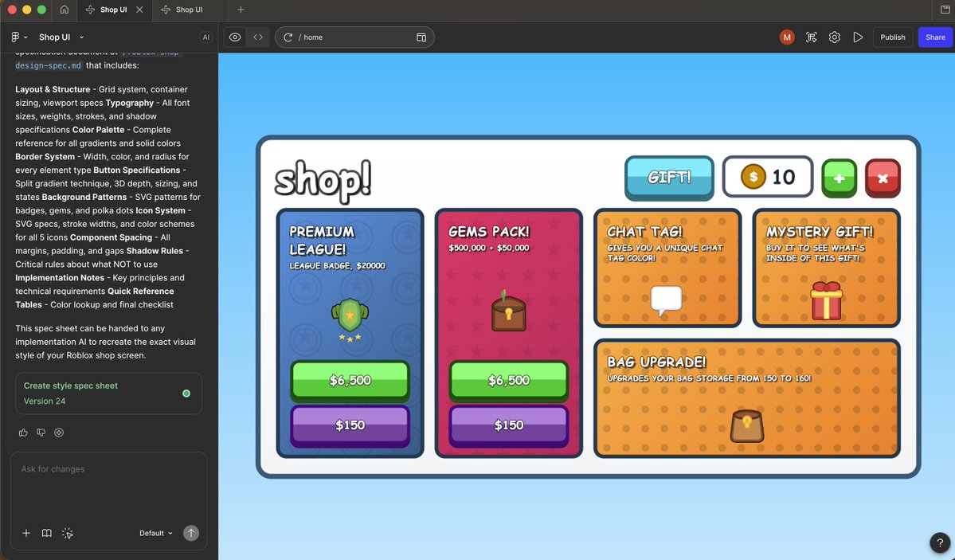The image size is (955, 560).
Task: Click the / home address field
Action: (x=354, y=37)
